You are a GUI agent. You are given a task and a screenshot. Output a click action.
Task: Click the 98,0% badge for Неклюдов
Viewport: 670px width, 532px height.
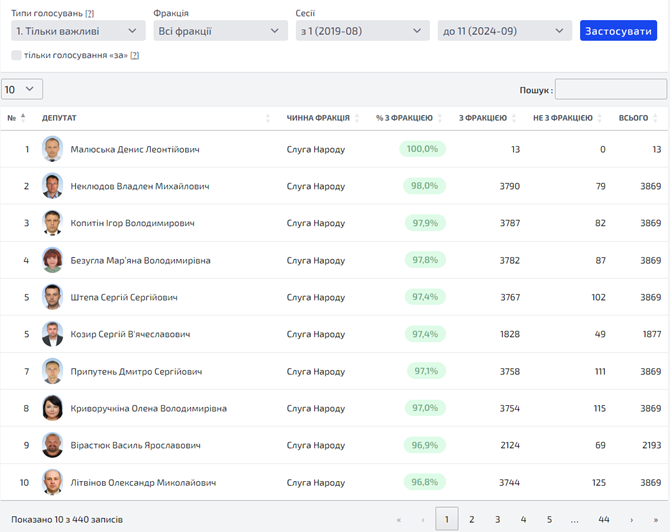pyautogui.click(x=424, y=186)
